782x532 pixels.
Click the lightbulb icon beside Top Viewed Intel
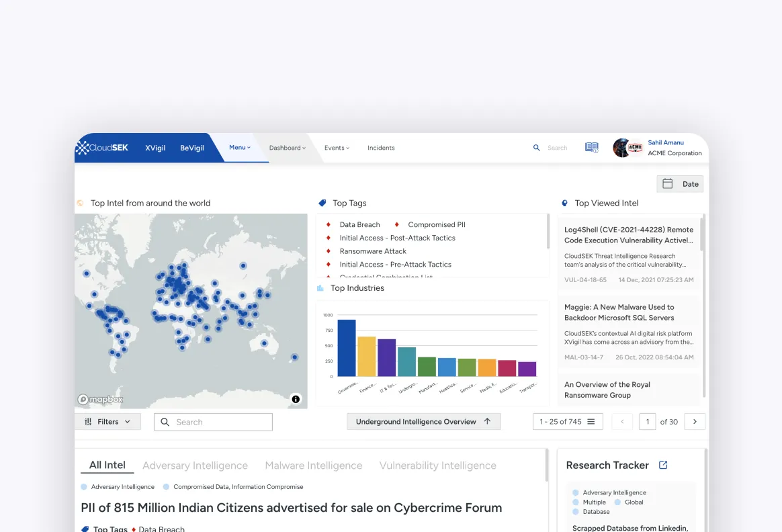(564, 203)
